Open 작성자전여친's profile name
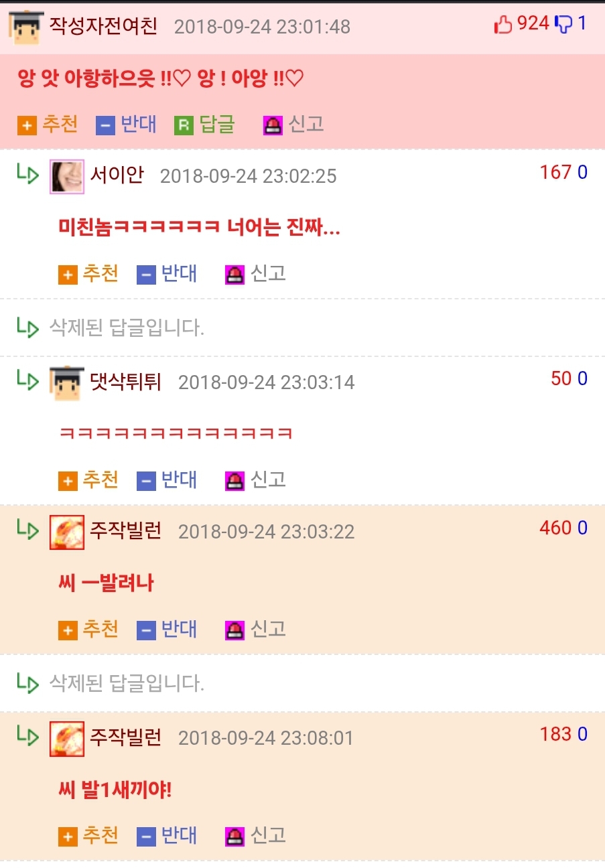The image size is (605, 868). (103, 26)
